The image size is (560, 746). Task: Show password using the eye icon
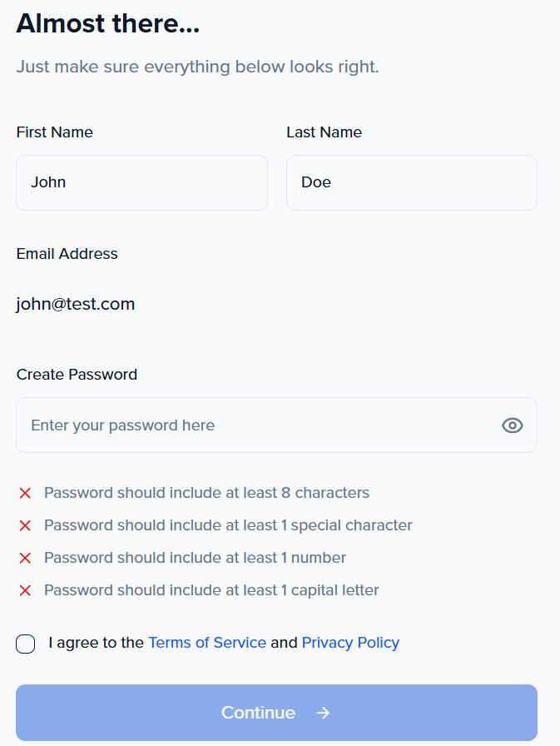[512, 425]
